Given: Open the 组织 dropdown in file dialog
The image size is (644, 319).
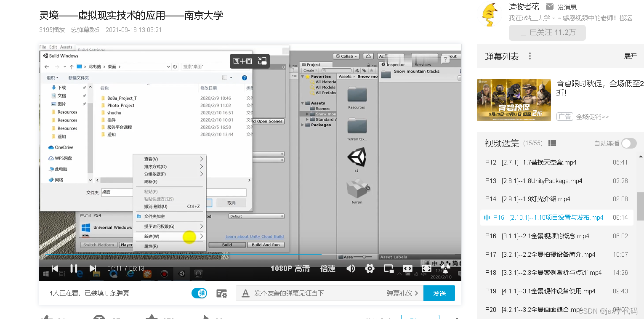Looking at the screenshot, I should 52,78.
